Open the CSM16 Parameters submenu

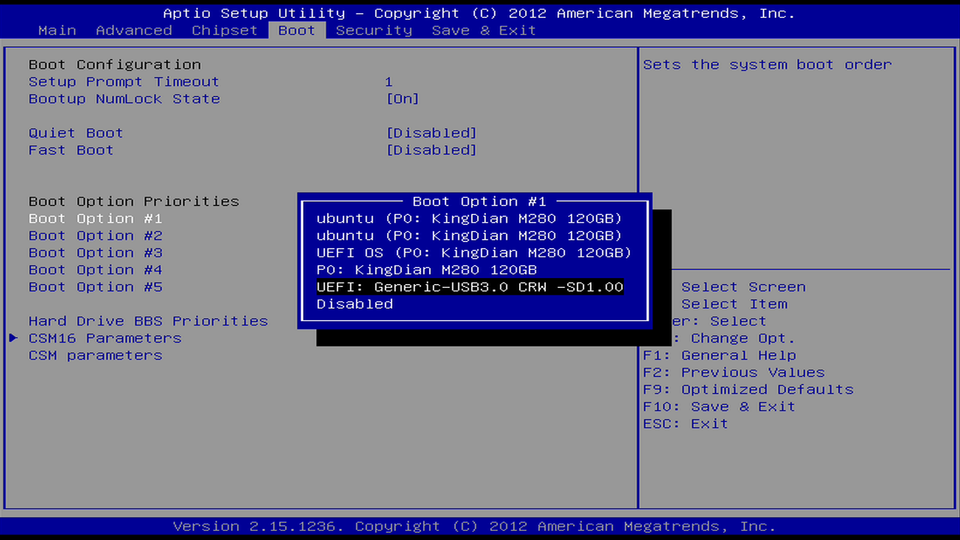(105, 338)
